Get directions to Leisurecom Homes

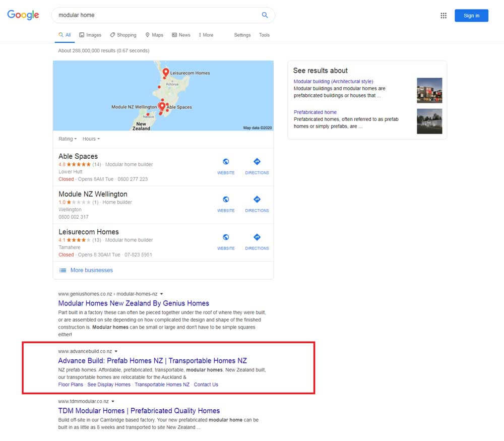(257, 237)
